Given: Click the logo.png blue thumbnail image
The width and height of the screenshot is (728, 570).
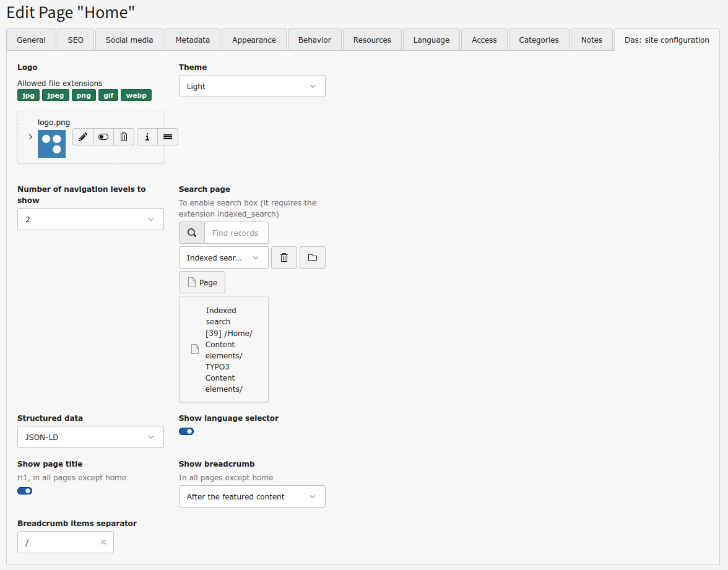Looking at the screenshot, I should (51, 144).
